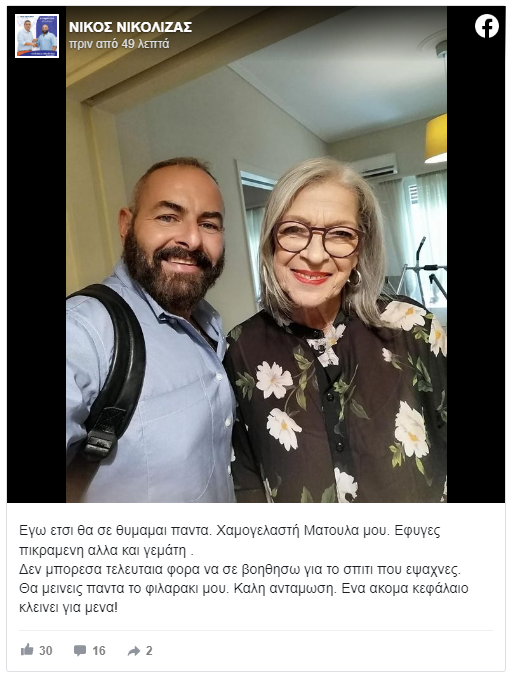Screen dimensions: 517x678
Task: Click the thumbs-up like icon
Action: (27, 649)
